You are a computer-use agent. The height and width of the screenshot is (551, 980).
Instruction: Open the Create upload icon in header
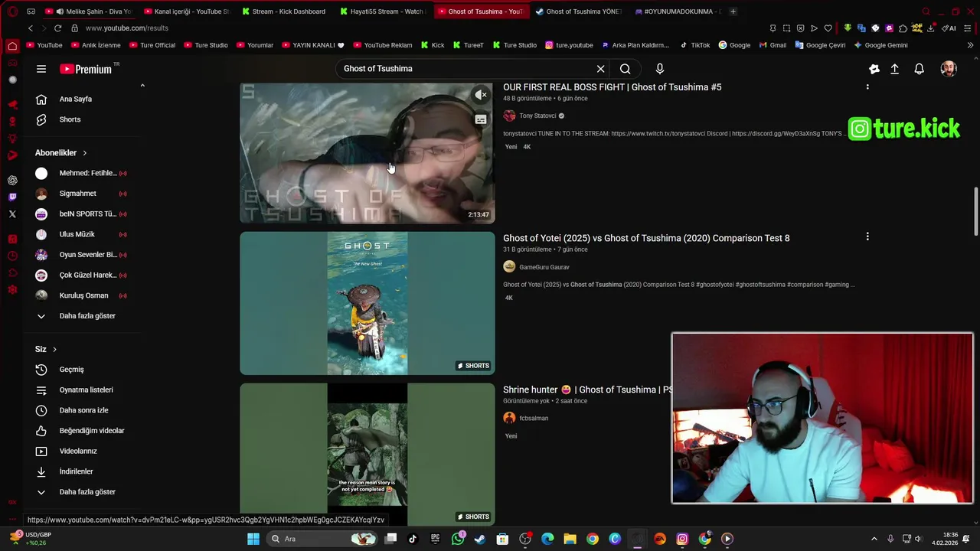click(894, 69)
